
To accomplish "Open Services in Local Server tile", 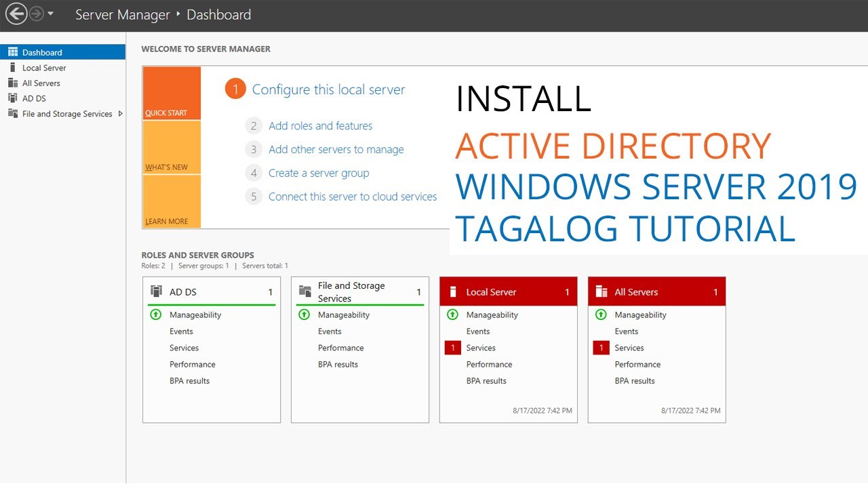I will tap(481, 348).
